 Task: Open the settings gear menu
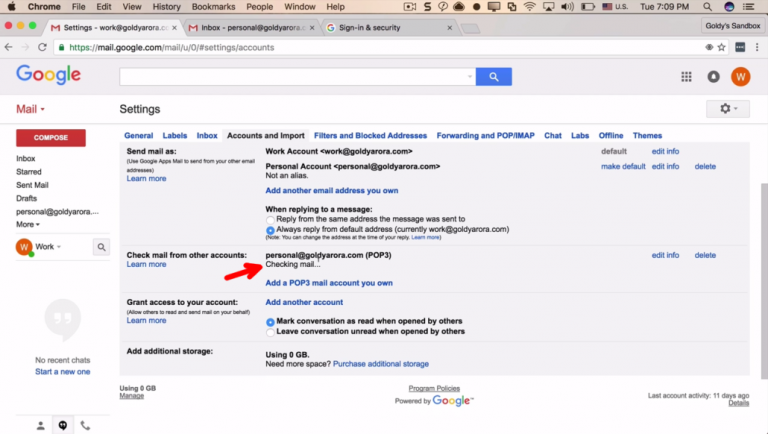[x=728, y=109]
